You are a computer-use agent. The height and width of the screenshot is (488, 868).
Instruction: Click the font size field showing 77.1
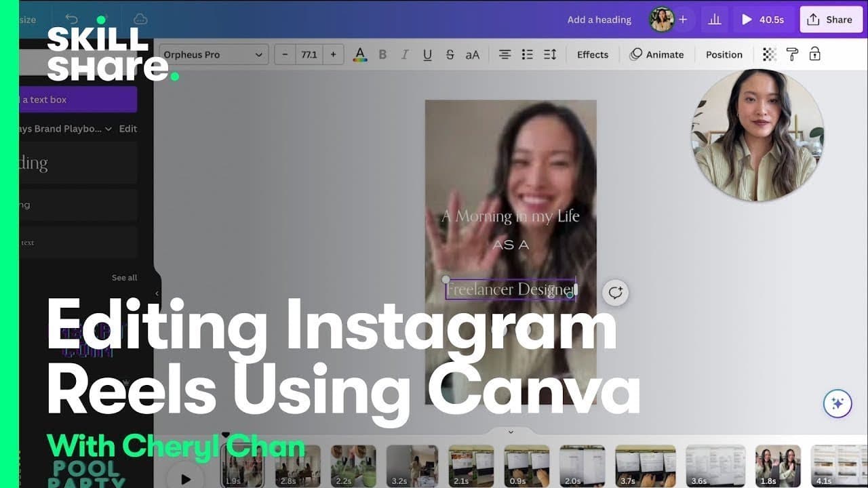point(309,55)
